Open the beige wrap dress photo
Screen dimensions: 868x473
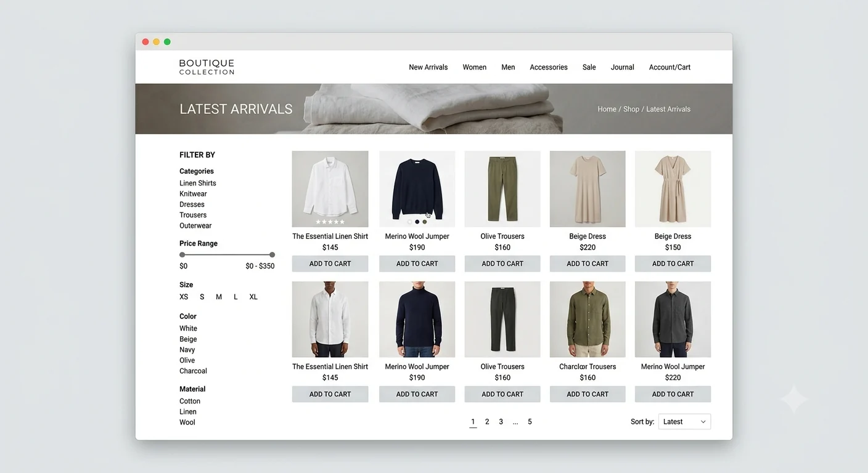pyautogui.click(x=673, y=189)
